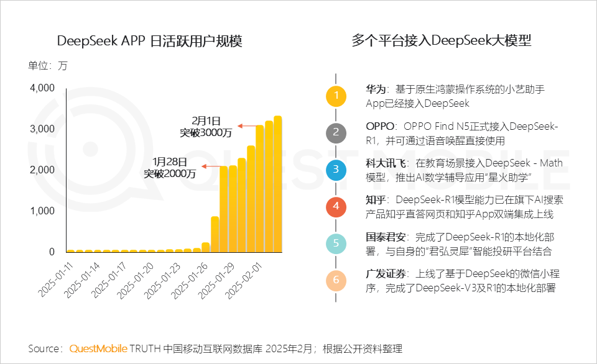The width and height of the screenshot is (597, 364).
Task: Click the teal number 5 circle
Action: tap(336, 243)
